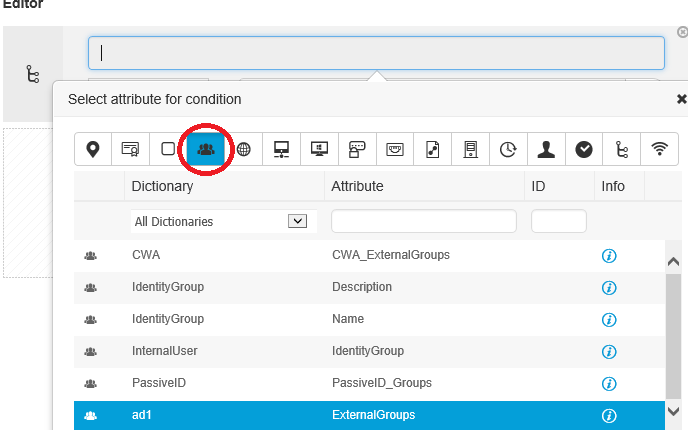The width and height of the screenshot is (688, 430).
Task: Select the identity groups category icon
Action: 206,149
